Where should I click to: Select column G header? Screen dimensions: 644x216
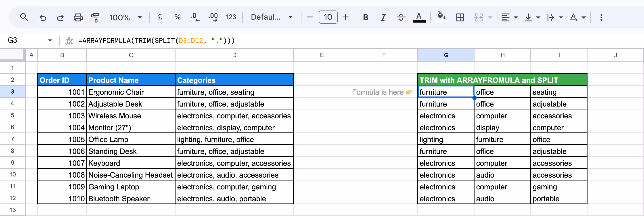click(x=446, y=55)
